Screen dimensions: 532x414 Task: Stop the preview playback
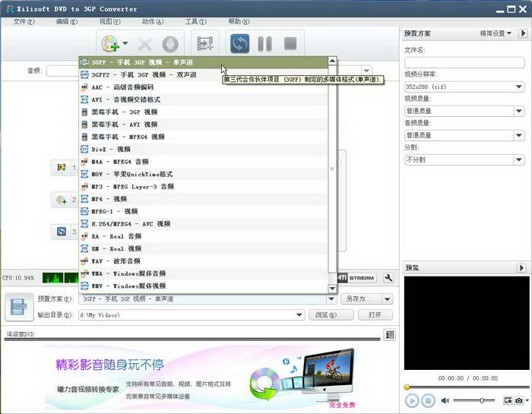coord(428,401)
